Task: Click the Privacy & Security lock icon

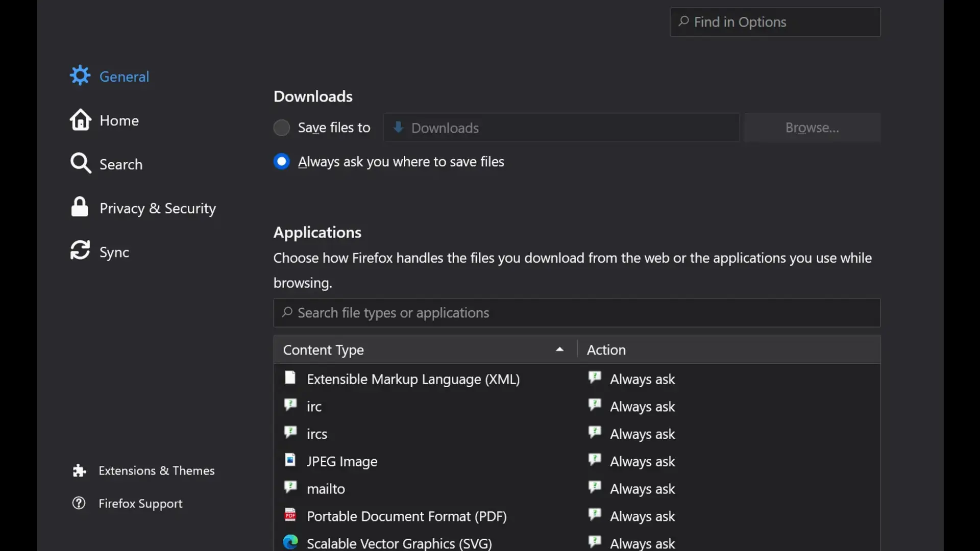Action: tap(80, 207)
